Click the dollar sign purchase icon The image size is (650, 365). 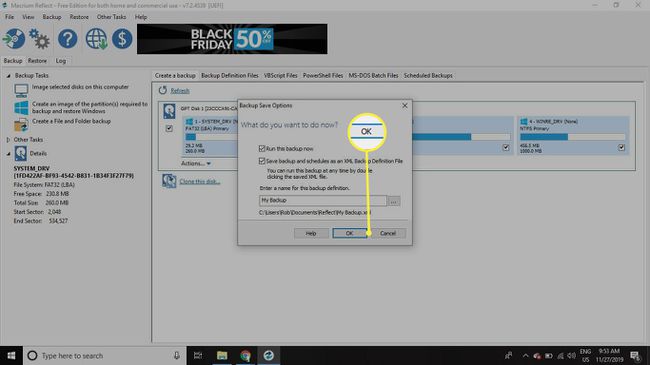[x=122, y=39]
